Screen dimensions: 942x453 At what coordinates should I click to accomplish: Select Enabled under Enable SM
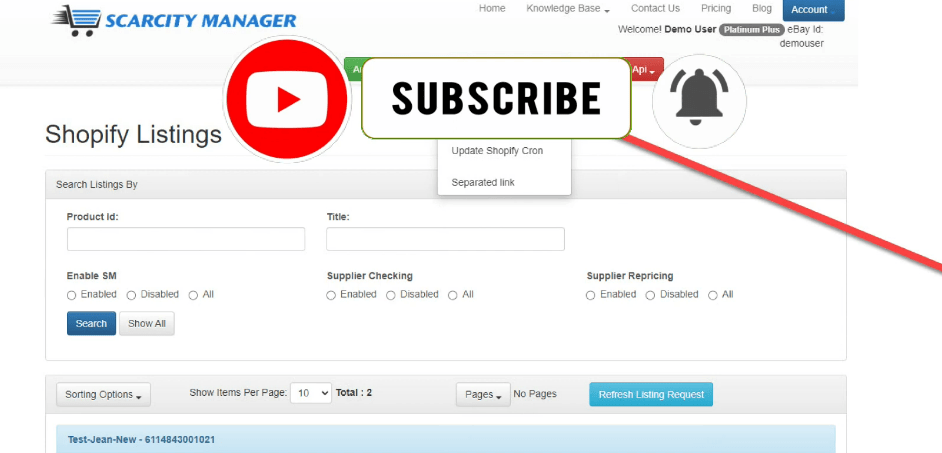pyautogui.click(x=71, y=295)
